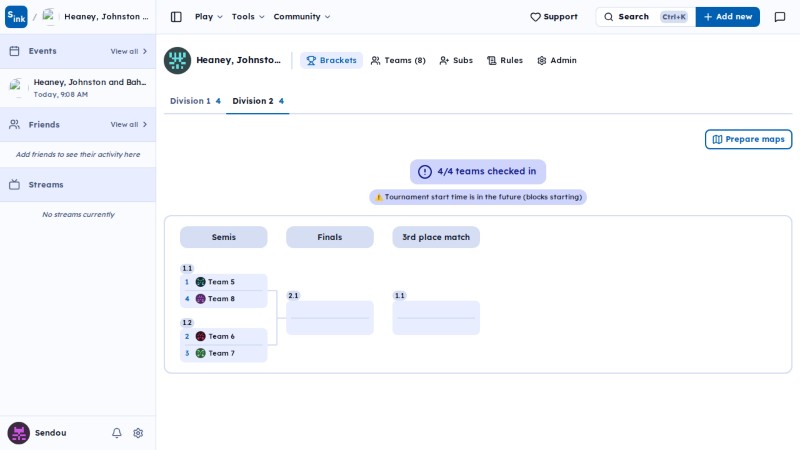The width and height of the screenshot is (800, 450).
Task: Expand the Play dropdown menu
Action: click(x=209, y=17)
